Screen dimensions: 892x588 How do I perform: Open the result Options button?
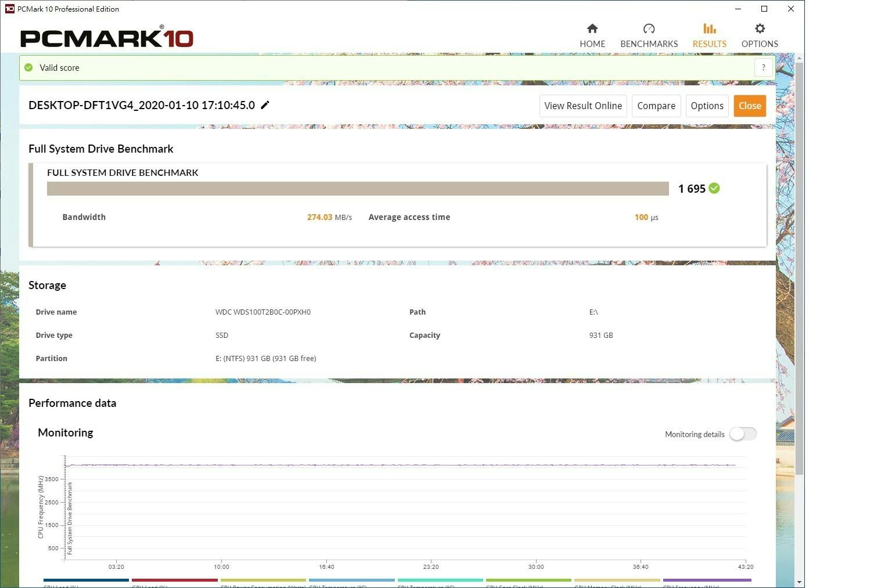point(707,106)
